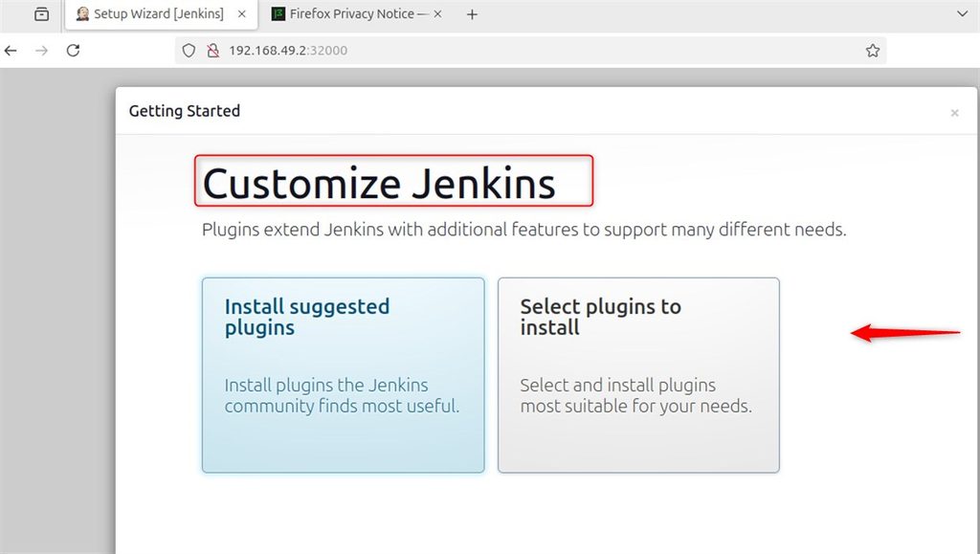The image size is (980, 554).
Task: Open the tracking protection shield icon
Action: click(x=189, y=51)
